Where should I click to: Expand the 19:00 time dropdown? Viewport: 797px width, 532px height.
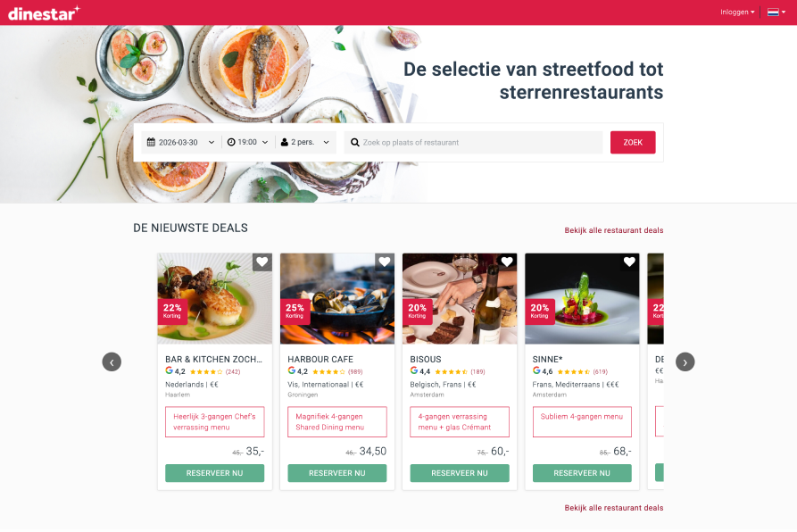point(247,142)
